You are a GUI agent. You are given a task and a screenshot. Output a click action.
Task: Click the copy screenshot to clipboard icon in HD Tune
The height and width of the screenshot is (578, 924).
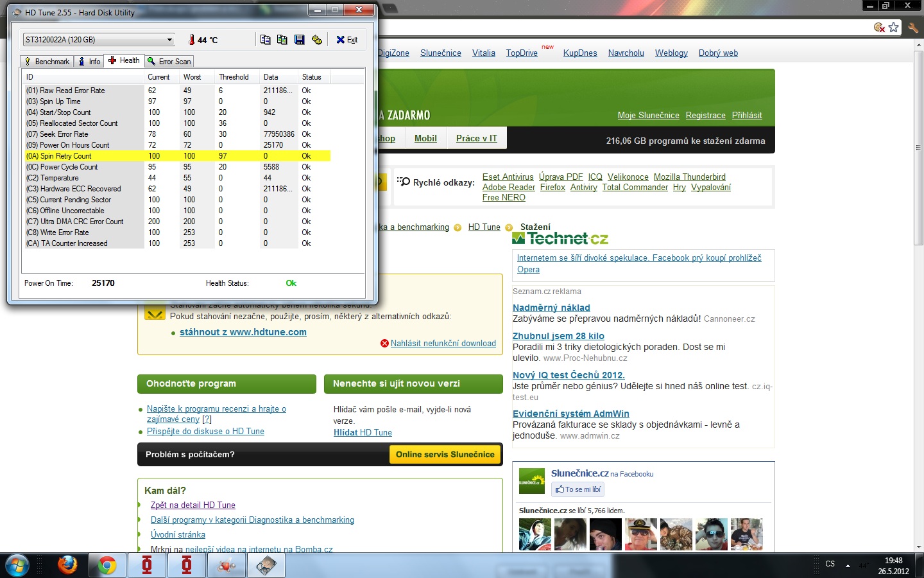pyautogui.click(x=282, y=40)
